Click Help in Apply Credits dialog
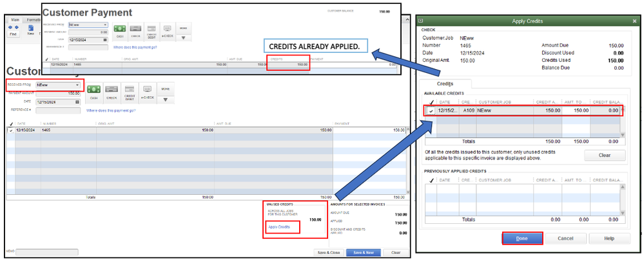The height and width of the screenshot is (260, 644). pyautogui.click(x=609, y=238)
